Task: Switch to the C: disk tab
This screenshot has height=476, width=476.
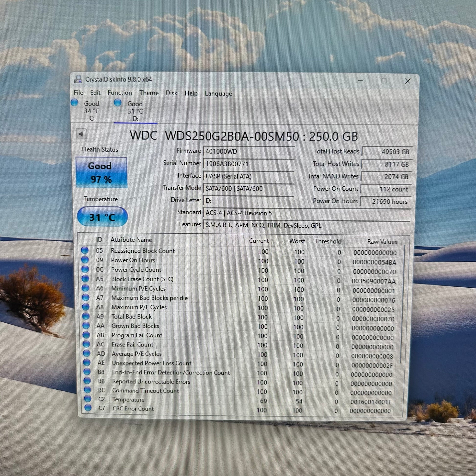Action: 91,111
